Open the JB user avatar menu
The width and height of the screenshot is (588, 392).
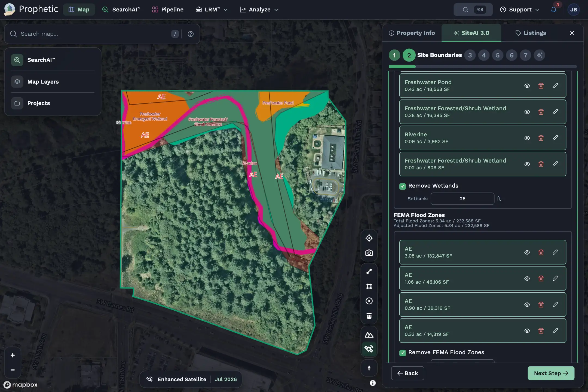(x=574, y=10)
